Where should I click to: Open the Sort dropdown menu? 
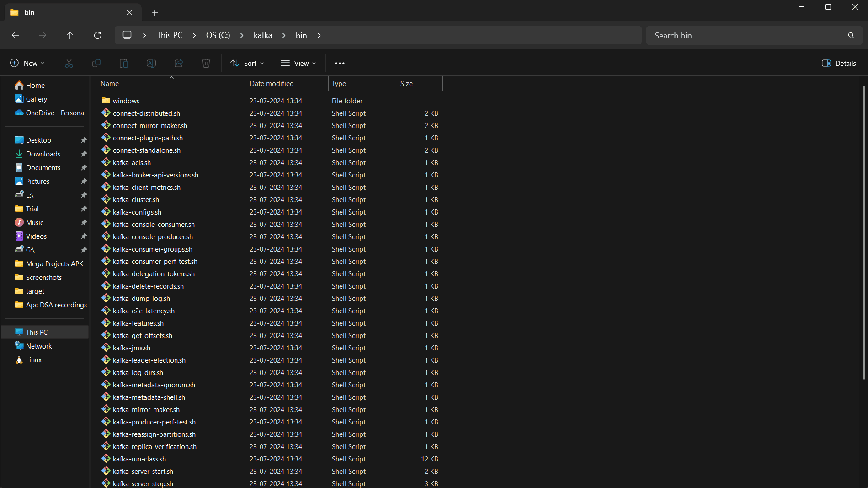tap(247, 63)
